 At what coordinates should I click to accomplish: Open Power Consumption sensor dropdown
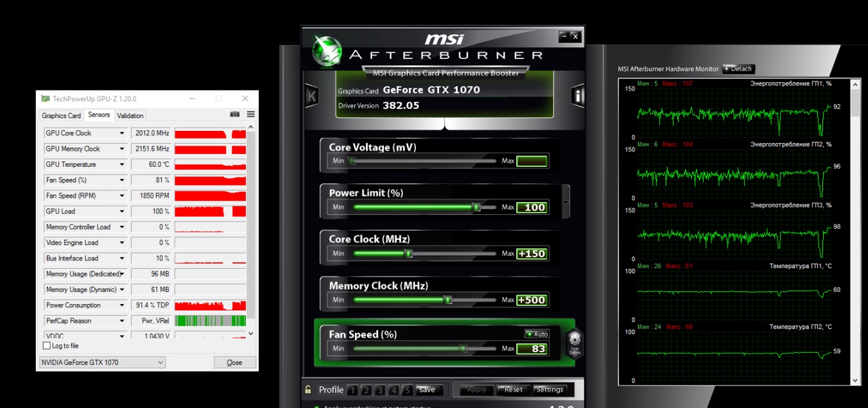(122, 305)
